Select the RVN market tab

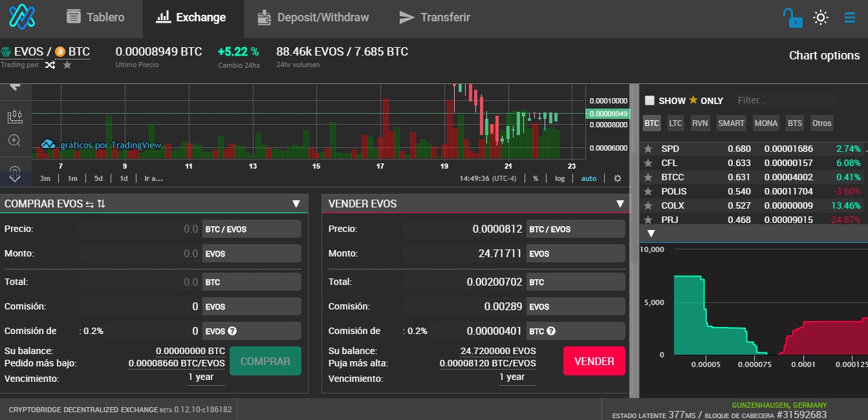click(x=700, y=123)
